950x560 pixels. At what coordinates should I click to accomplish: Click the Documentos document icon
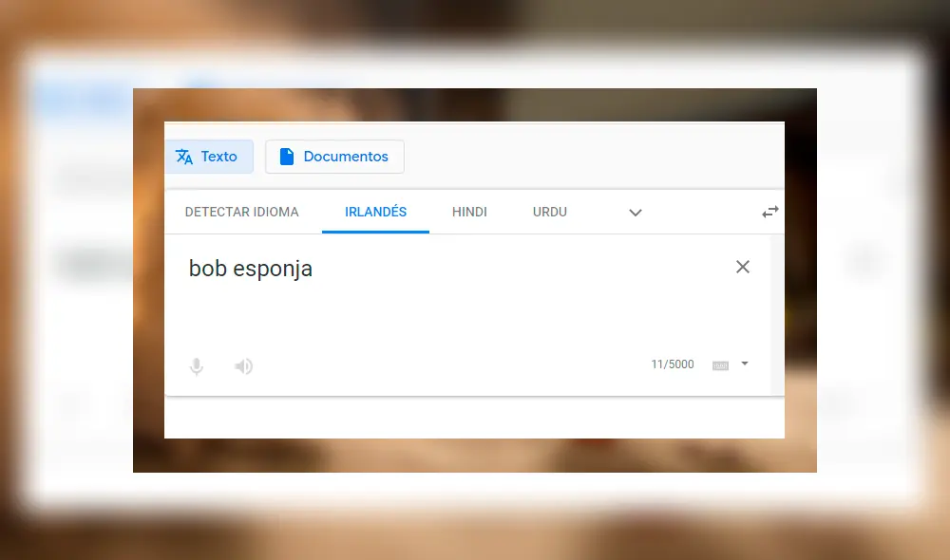click(x=288, y=156)
